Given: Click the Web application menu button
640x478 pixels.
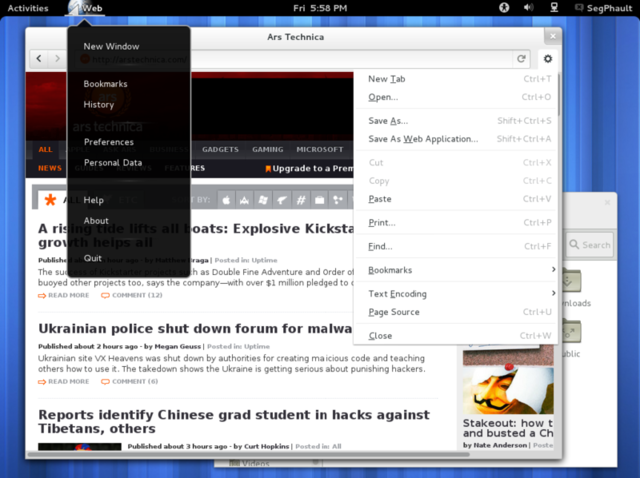Looking at the screenshot, I should (x=85, y=8).
